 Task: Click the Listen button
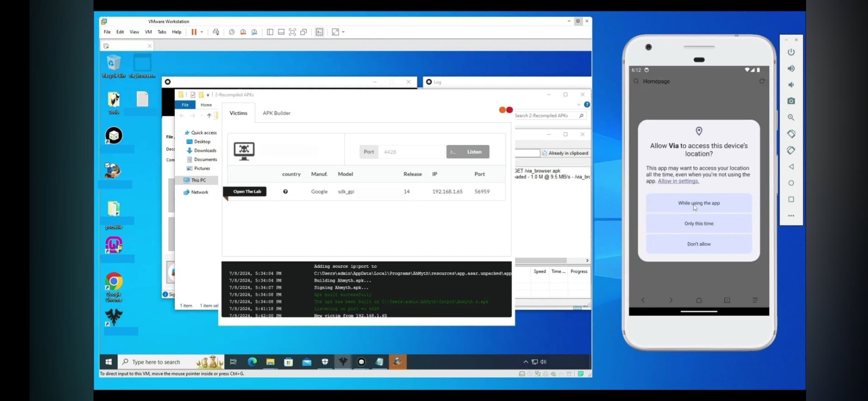click(x=468, y=152)
